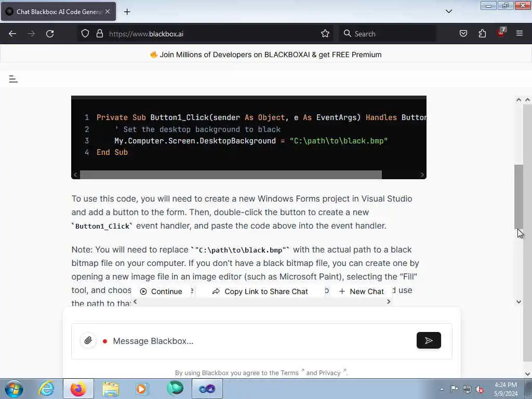Launch Internet Explorer from the taskbar

point(46,389)
